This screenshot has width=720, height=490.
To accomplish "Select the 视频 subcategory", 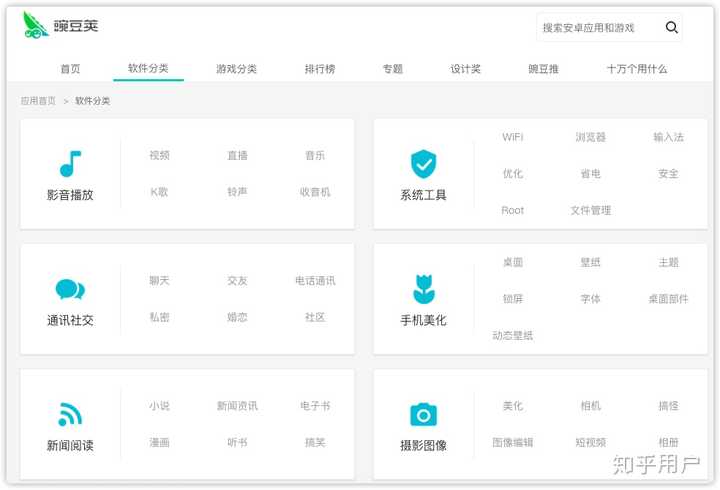I will coord(159,155).
